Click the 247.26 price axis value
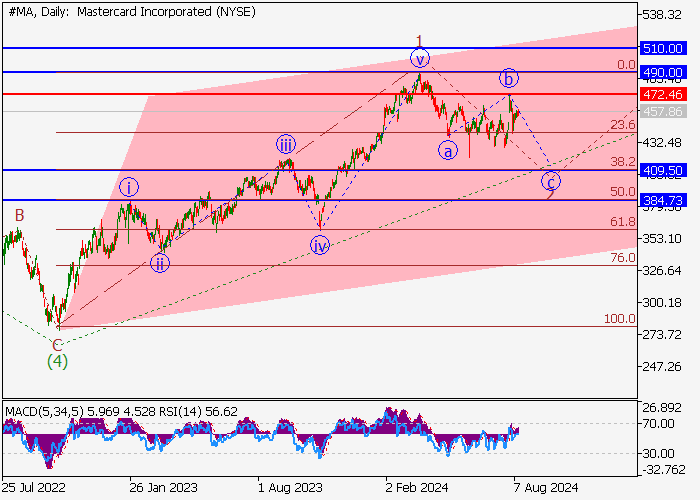The image size is (700, 500). tap(662, 367)
